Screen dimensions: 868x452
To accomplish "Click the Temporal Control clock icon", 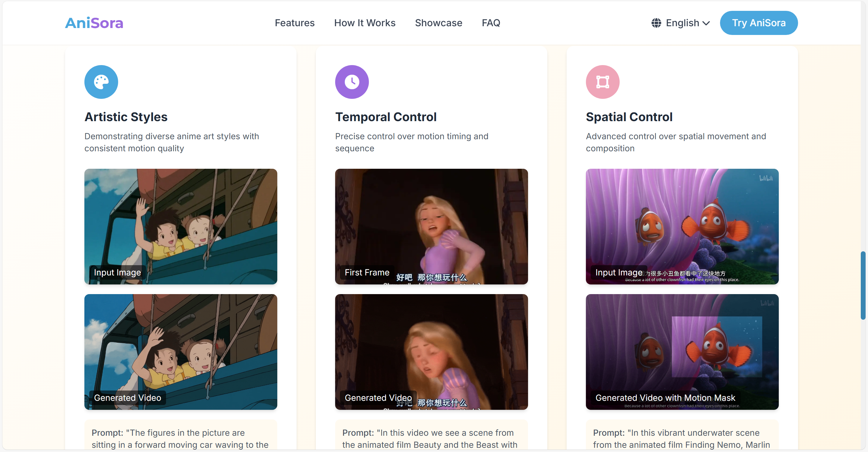I will click(352, 82).
